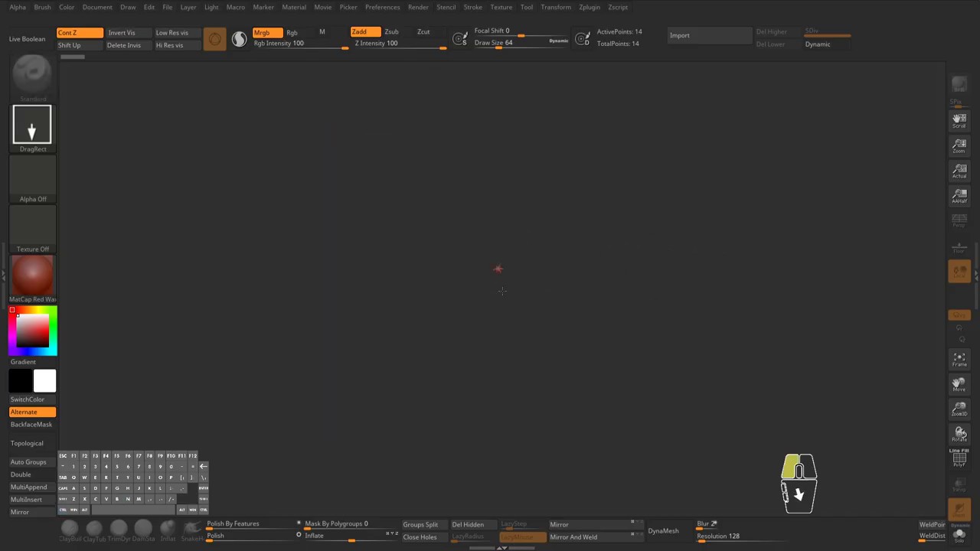Toggle the Double option
This screenshot has height=551, width=980.
[x=32, y=474]
